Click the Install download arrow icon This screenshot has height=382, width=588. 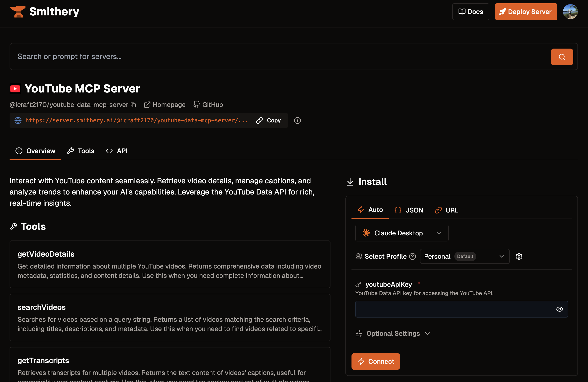pos(350,182)
